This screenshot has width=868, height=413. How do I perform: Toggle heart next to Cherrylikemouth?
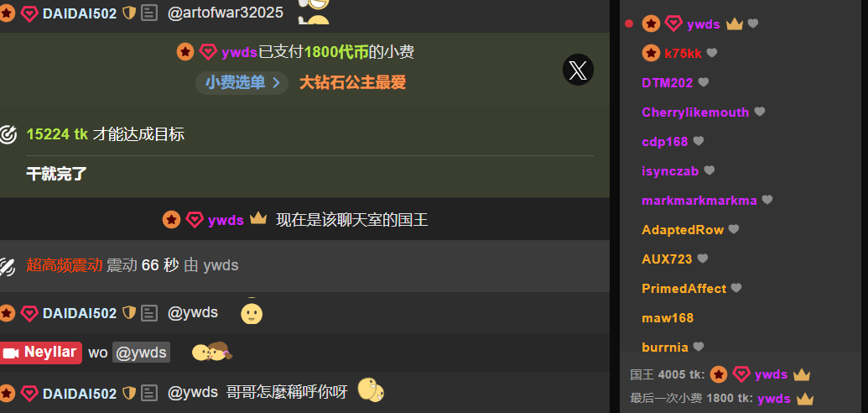[x=760, y=112]
